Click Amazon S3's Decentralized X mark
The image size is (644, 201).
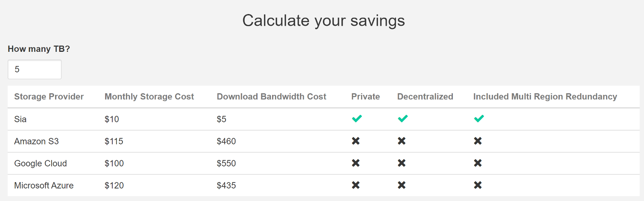click(402, 141)
